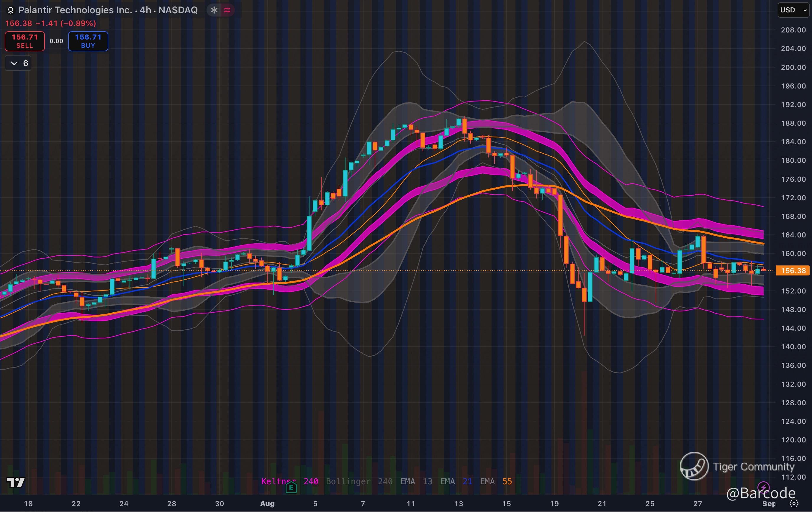The width and height of the screenshot is (812, 512).
Task: Click the Palantir symbol logo icon
Action: point(10,10)
